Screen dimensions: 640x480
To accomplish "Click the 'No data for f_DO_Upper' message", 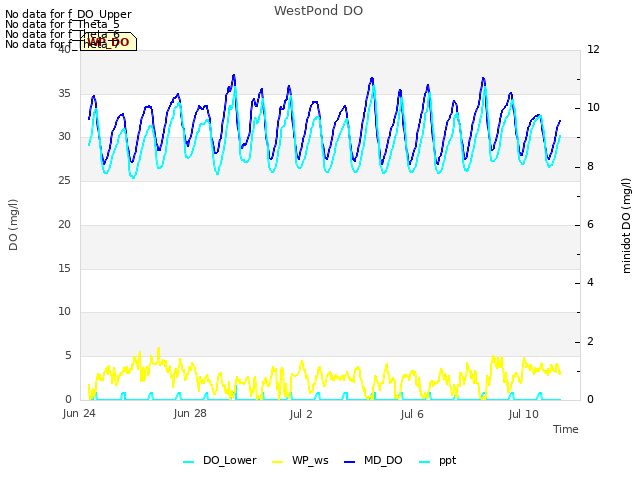I will click(x=68, y=14).
